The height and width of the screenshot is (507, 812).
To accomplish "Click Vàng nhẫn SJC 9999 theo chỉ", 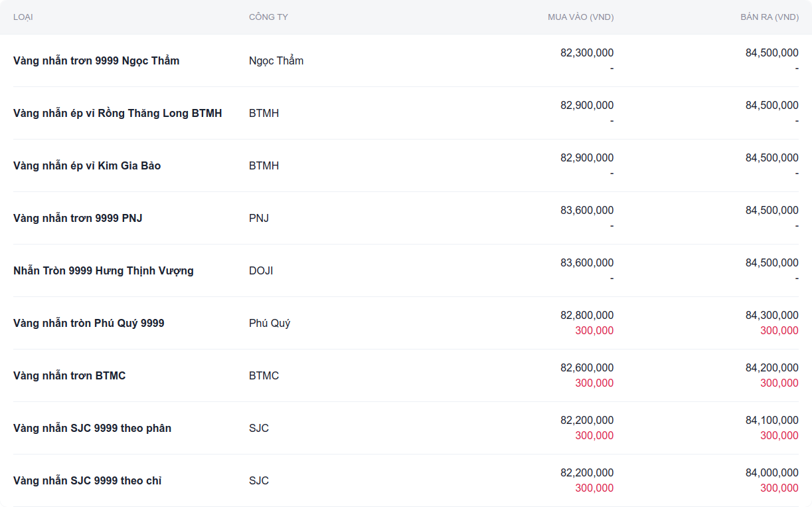I will coord(88,481).
